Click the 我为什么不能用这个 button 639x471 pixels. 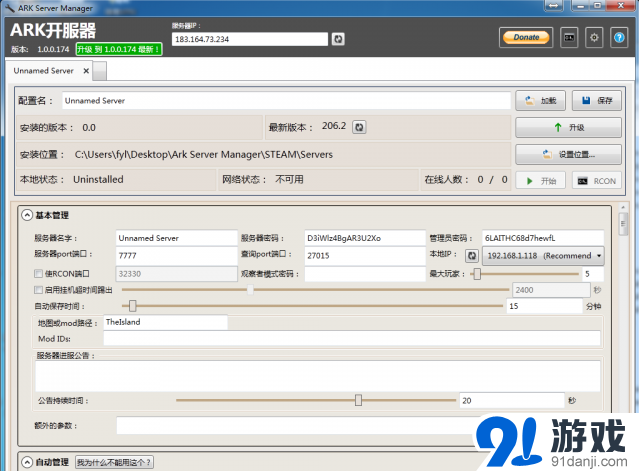pos(114,462)
